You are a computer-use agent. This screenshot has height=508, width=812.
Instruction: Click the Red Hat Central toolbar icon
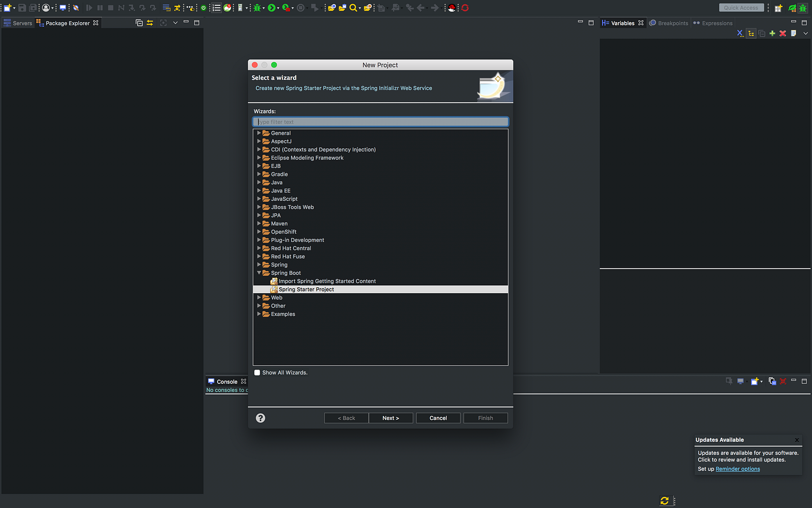tap(451, 8)
